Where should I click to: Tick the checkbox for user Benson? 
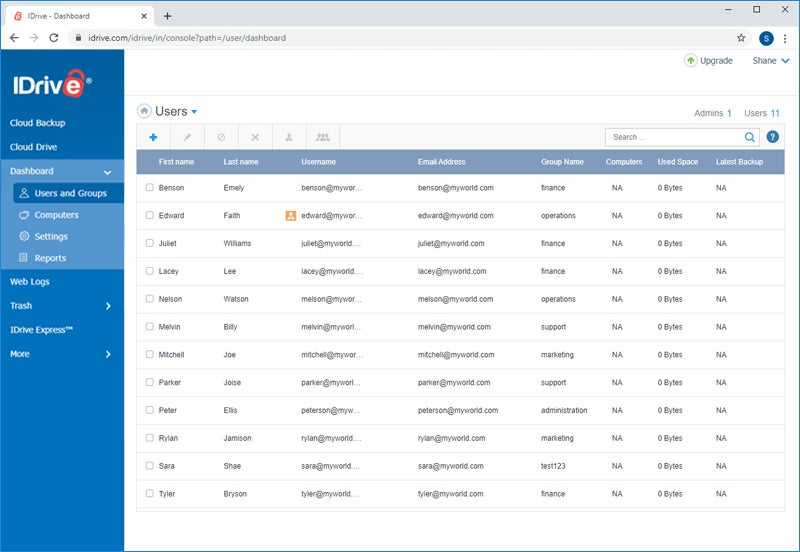pyautogui.click(x=150, y=188)
